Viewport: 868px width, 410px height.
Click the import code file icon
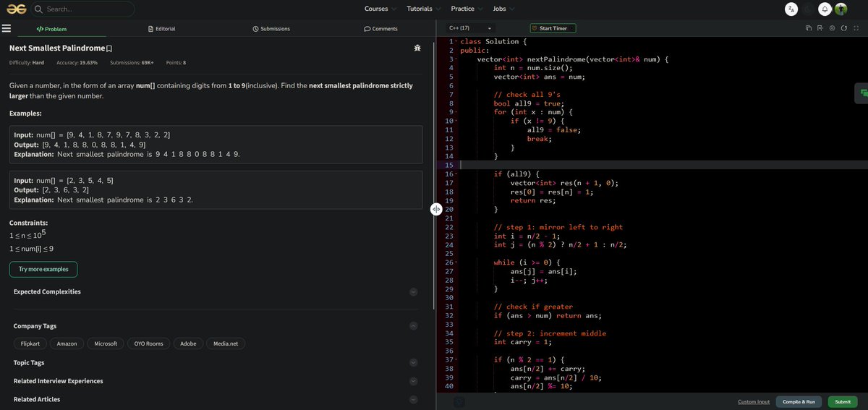(x=820, y=28)
